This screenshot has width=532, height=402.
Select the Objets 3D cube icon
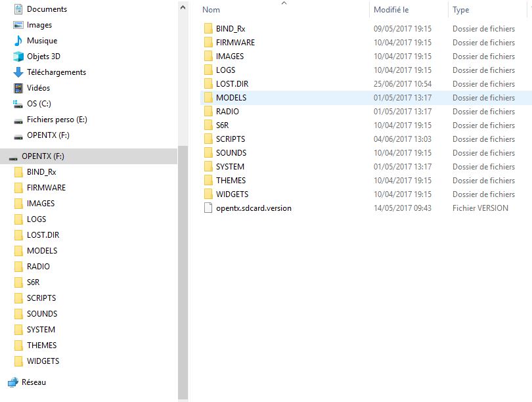tap(18, 56)
